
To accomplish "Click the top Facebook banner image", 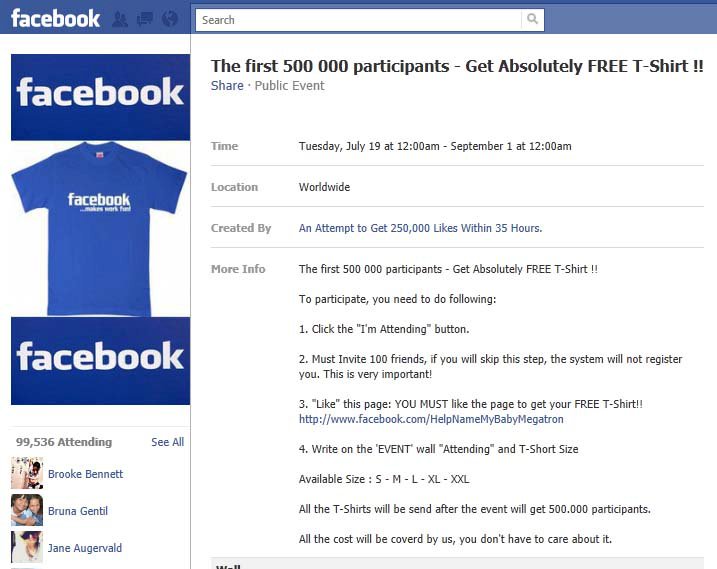I will click(x=99, y=96).
